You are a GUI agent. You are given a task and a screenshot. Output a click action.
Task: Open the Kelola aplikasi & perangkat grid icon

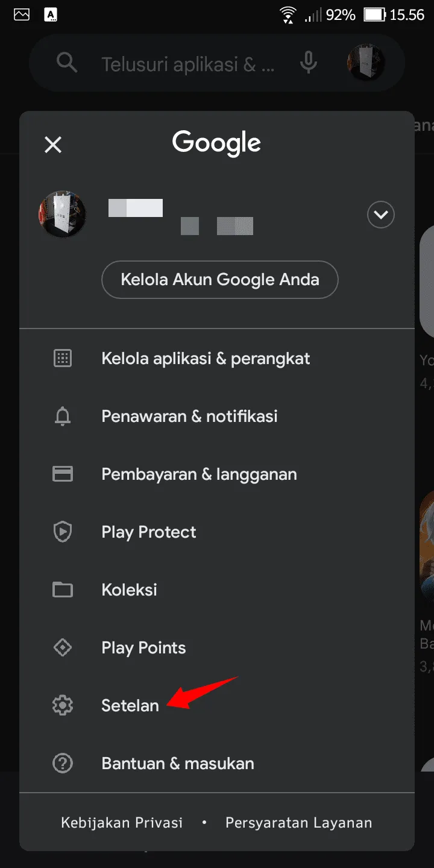pos(63,359)
